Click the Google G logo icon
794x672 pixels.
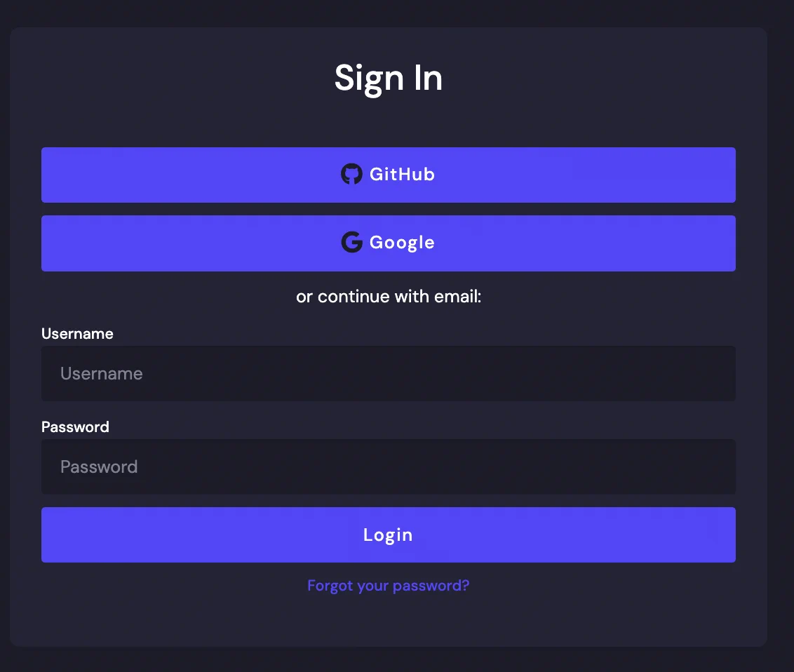[351, 243]
